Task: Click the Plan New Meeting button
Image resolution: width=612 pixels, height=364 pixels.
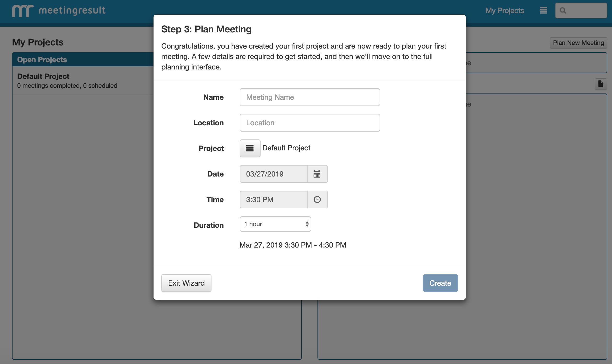Action: (578, 43)
